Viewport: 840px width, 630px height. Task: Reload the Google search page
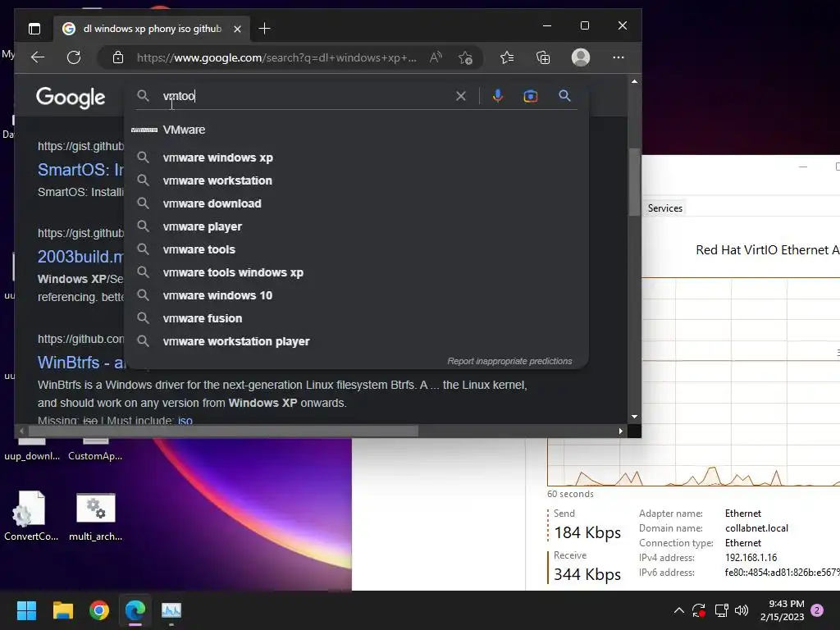point(74,57)
